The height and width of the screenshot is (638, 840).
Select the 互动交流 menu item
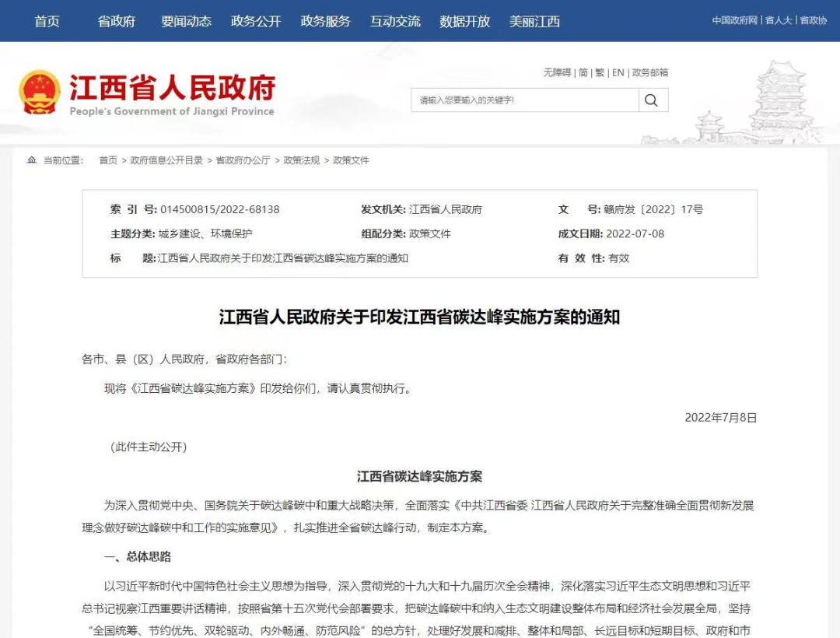pyautogui.click(x=395, y=22)
